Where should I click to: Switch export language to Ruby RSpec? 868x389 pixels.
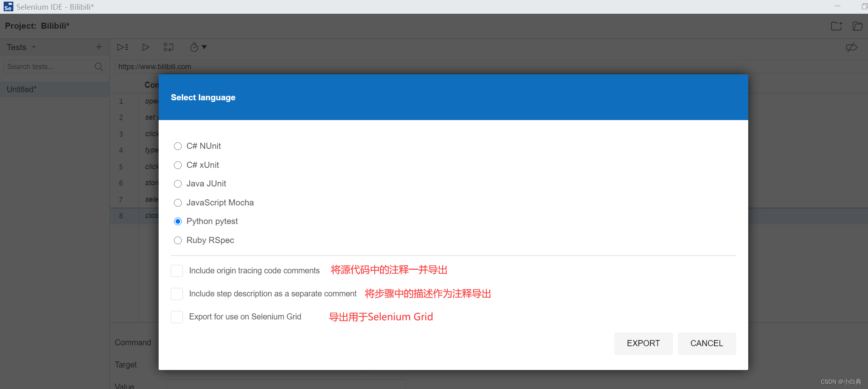click(x=178, y=240)
